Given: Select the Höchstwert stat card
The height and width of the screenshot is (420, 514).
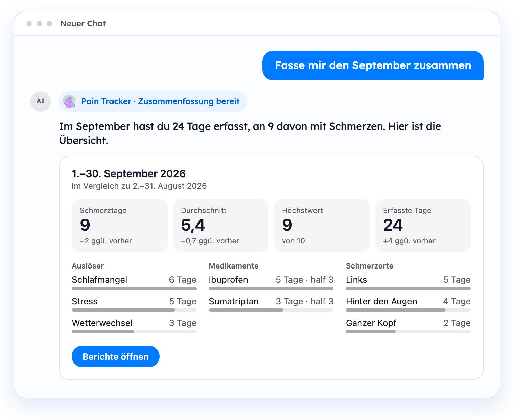Looking at the screenshot, I should click(x=322, y=225).
